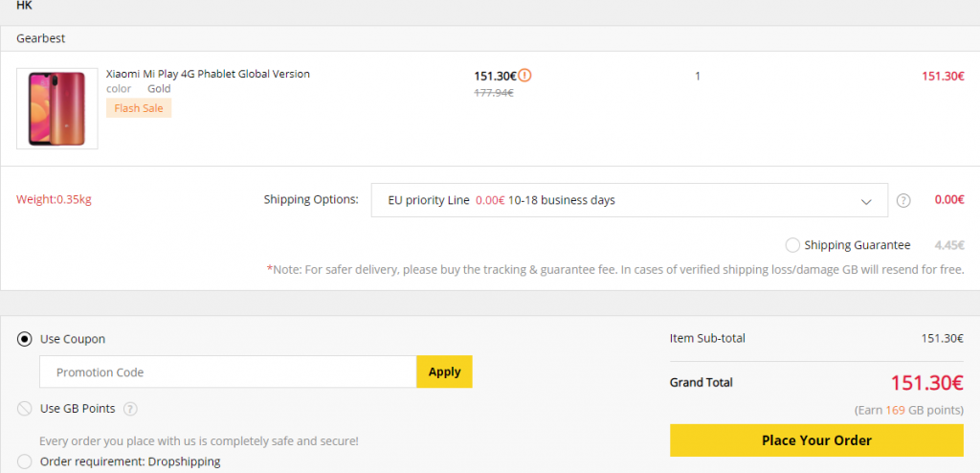Click the Weight:0.35kg text
Image resolution: width=980 pixels, height=473 pixels.
tap(55, 200)
